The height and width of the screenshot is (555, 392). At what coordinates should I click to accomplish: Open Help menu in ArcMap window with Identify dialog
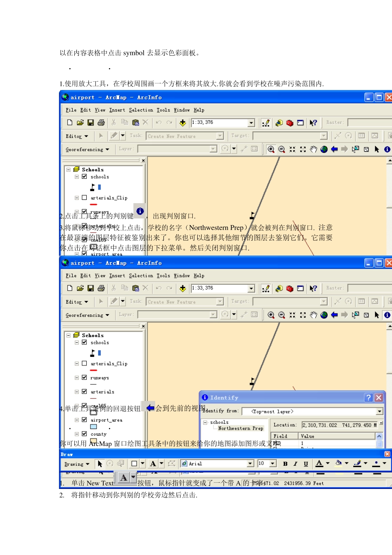click(199, 275)
